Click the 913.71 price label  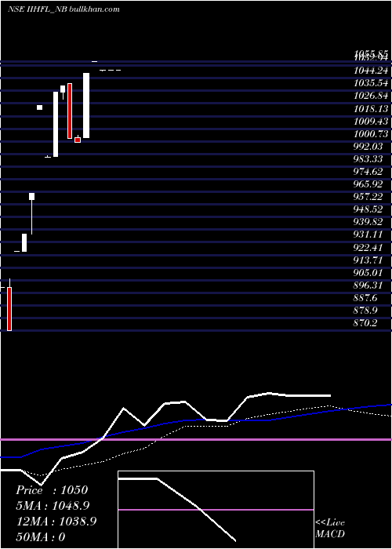point(368,260)
